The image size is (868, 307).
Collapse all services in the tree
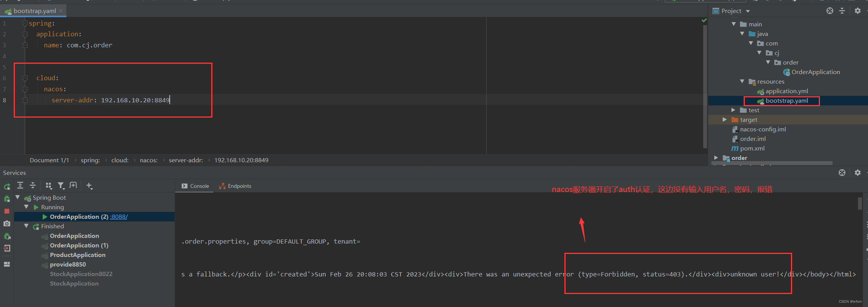pos(33,186)
